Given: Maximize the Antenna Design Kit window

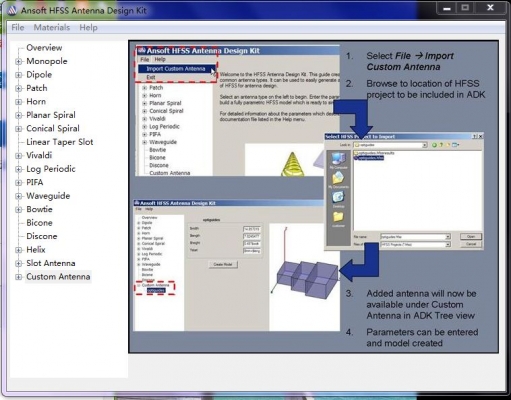Looking at the screenshot, I should [x=465, y=8].
